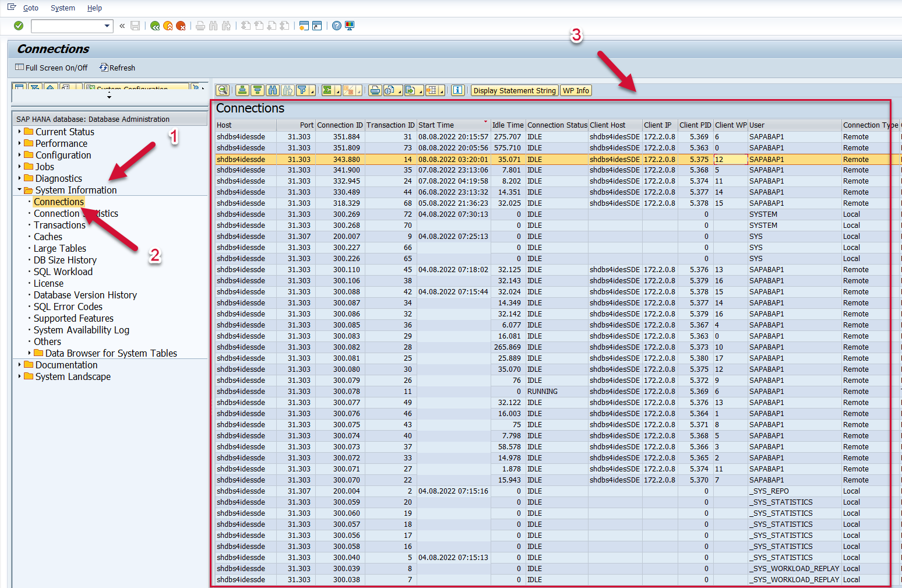Click the red Cancel icon in toolbar
The height and width of the screenshot is (588, 902).
tap(181, 26)
